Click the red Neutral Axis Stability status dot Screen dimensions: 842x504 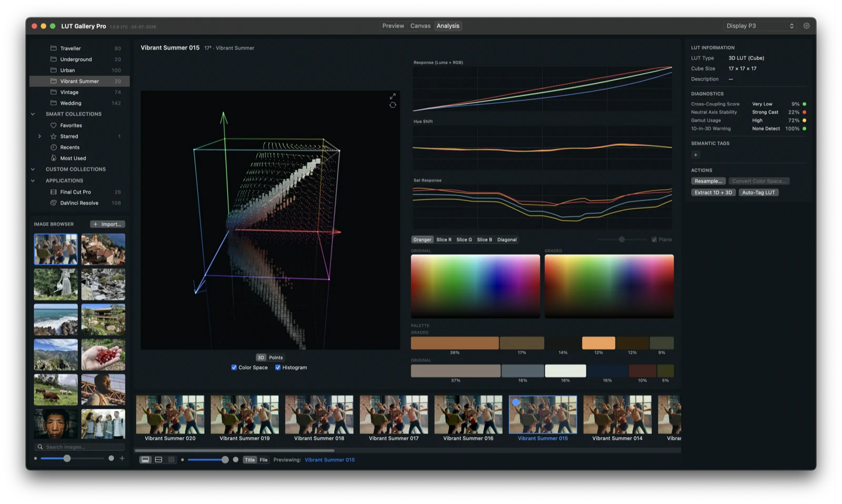[804, 112]
